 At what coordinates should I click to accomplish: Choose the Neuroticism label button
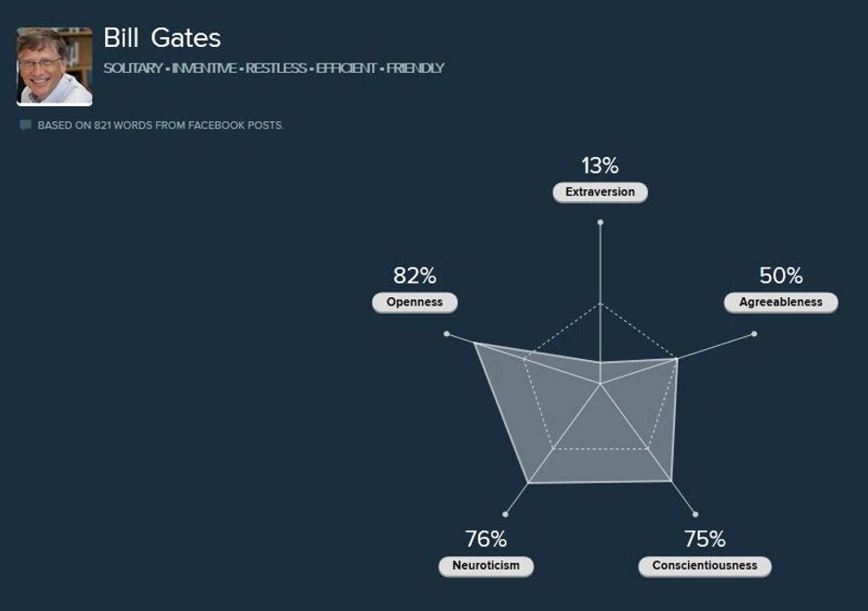[x=486, y=566]
